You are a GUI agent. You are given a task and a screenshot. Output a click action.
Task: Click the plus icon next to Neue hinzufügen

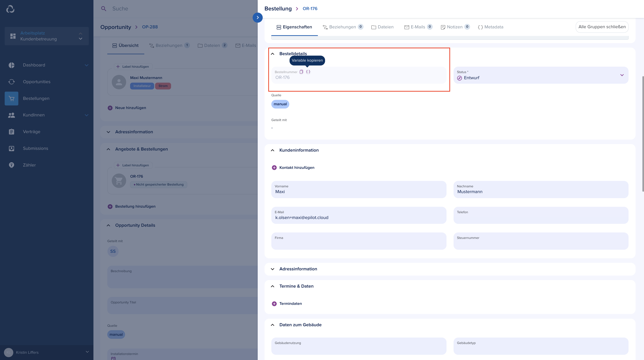point(110,108)
